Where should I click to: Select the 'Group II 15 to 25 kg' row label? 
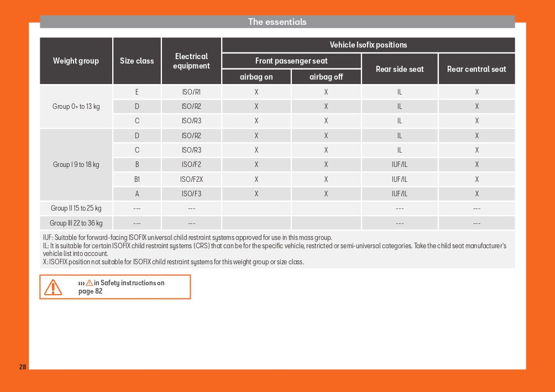76,208
